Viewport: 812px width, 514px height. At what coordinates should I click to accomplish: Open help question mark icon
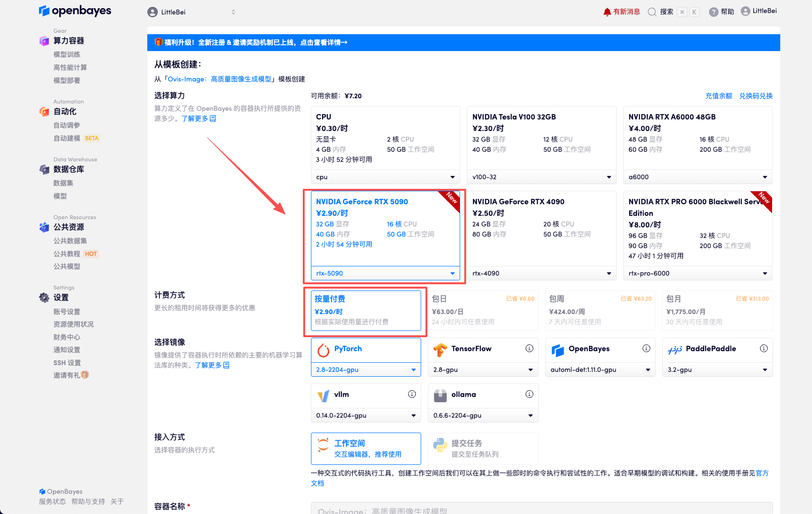[x=714, y=12]
